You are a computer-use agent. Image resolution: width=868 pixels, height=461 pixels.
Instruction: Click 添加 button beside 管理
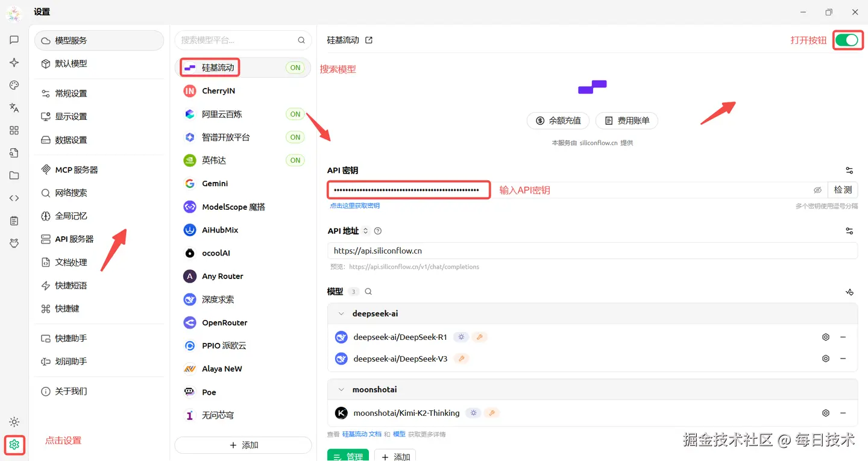pyautogui.click(x=395, y=455)
